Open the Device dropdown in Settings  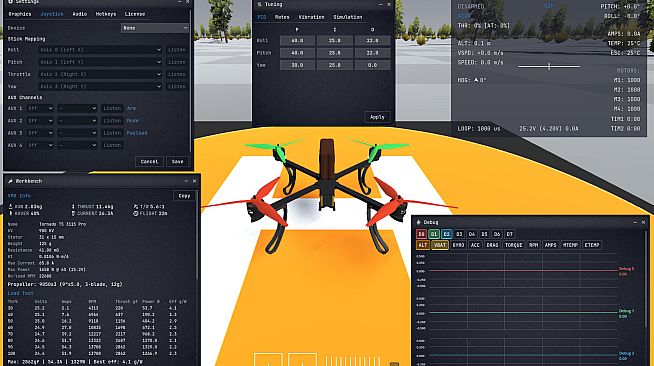(x=155, y=28)
